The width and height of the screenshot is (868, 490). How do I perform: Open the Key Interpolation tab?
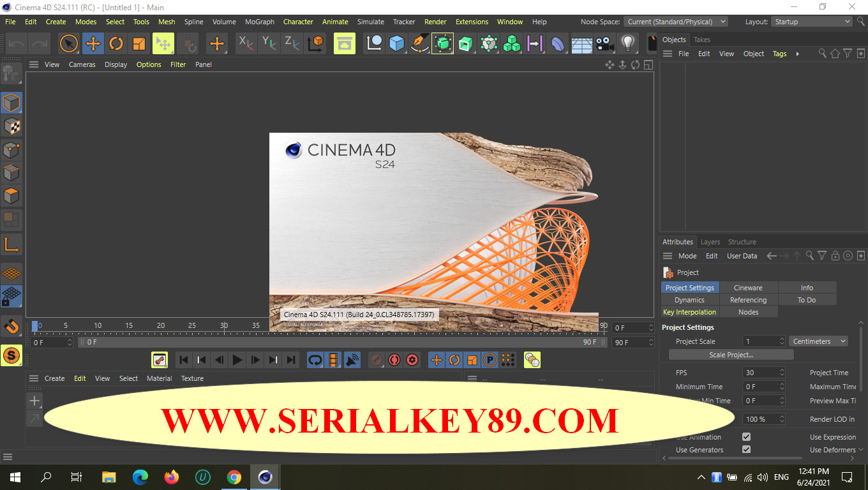[x=690, y=312]
